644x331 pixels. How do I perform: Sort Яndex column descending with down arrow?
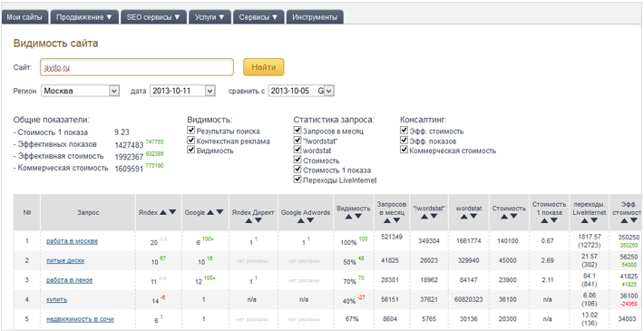point(172,212)
